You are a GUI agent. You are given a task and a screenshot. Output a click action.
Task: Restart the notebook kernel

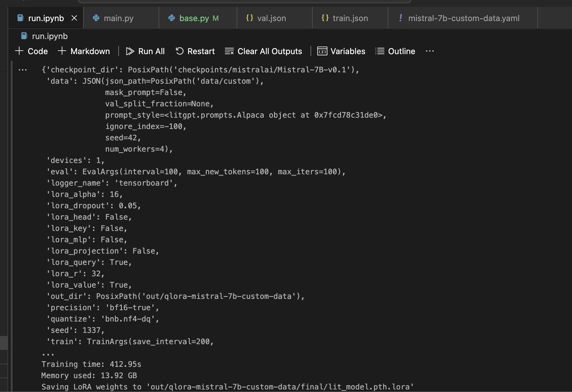[195, 51]
